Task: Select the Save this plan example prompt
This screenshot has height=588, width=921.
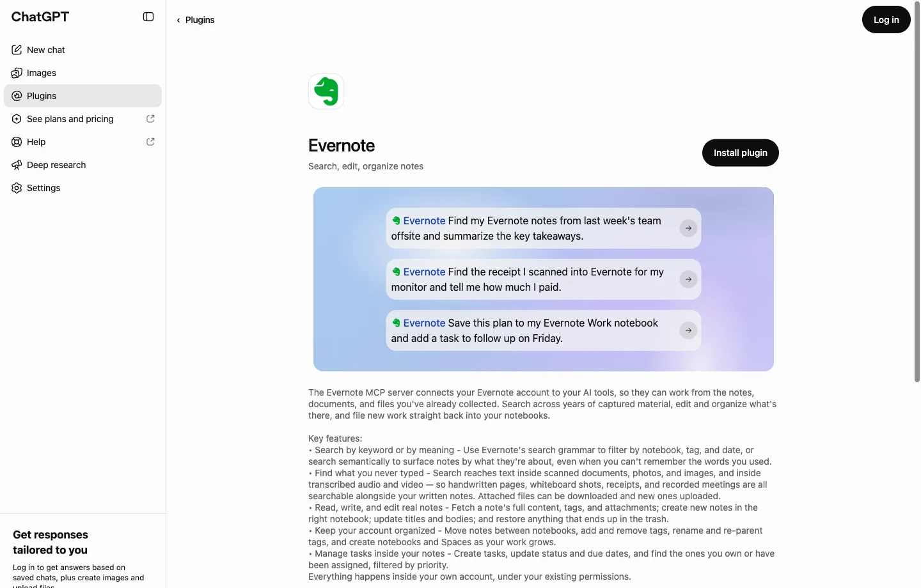Action: click(x=544, y=330)
